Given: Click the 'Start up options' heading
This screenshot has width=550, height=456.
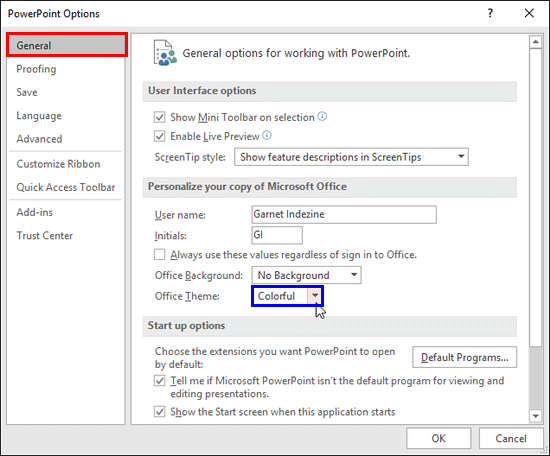Looking at the screenshot, I should 186,326.
